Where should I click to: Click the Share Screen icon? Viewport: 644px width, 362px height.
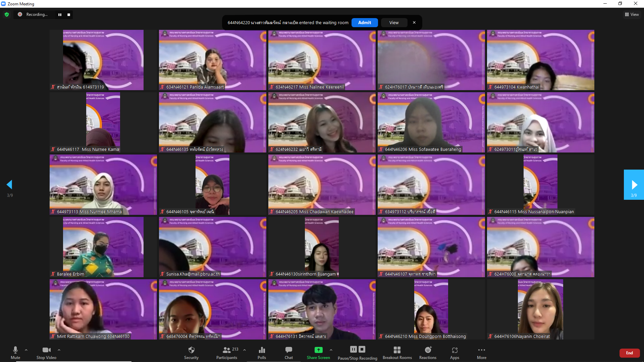coord(318,350)
